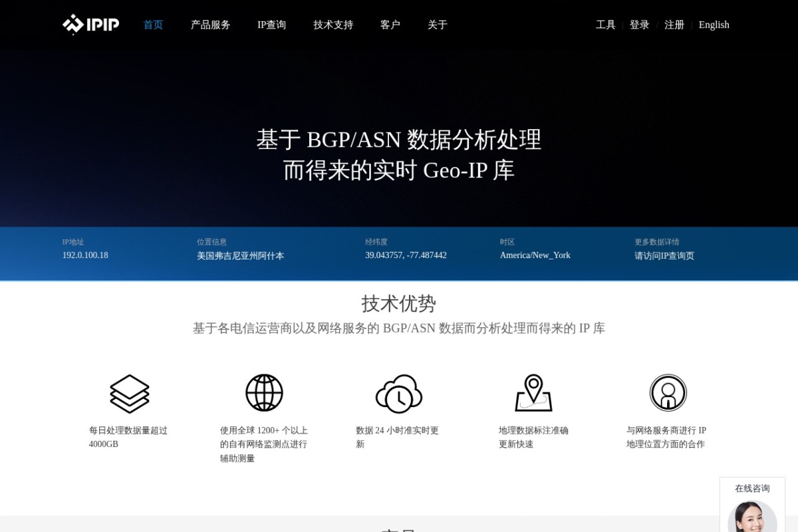Click text 数据 24 小时准实时更新

click(398, 437)
